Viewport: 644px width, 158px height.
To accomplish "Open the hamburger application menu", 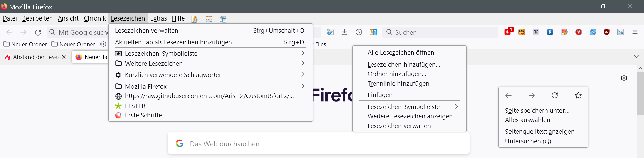I will click(635, 32).
